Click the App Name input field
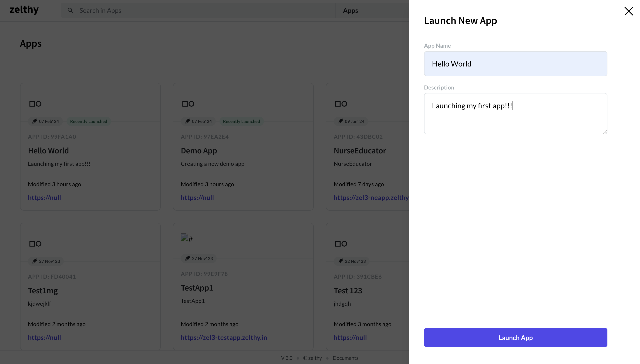This screenshot has height=364, width=640. [515, 64]
